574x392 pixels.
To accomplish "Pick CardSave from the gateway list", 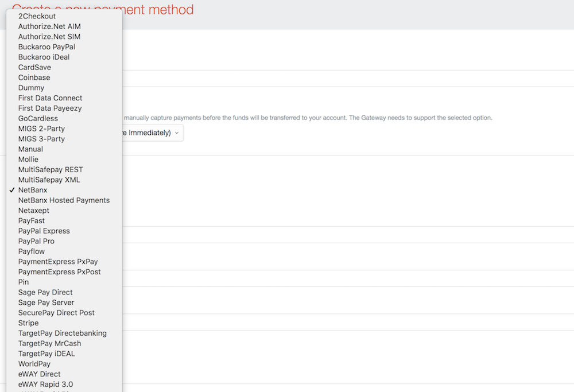I will [x=64, y=67].
